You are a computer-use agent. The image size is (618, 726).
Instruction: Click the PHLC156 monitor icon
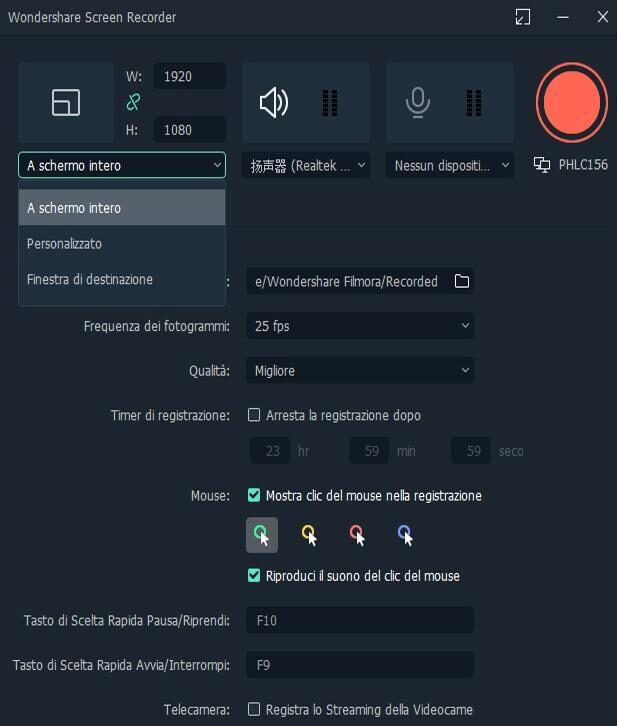coord(542,165)
